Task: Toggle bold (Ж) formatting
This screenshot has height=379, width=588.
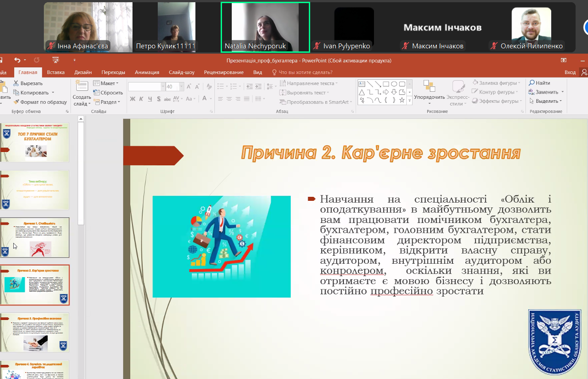Action: [x=132, y=99]
